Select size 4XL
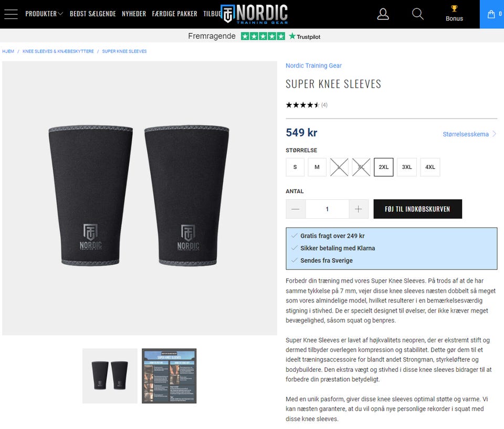 (x=430, y=167)
